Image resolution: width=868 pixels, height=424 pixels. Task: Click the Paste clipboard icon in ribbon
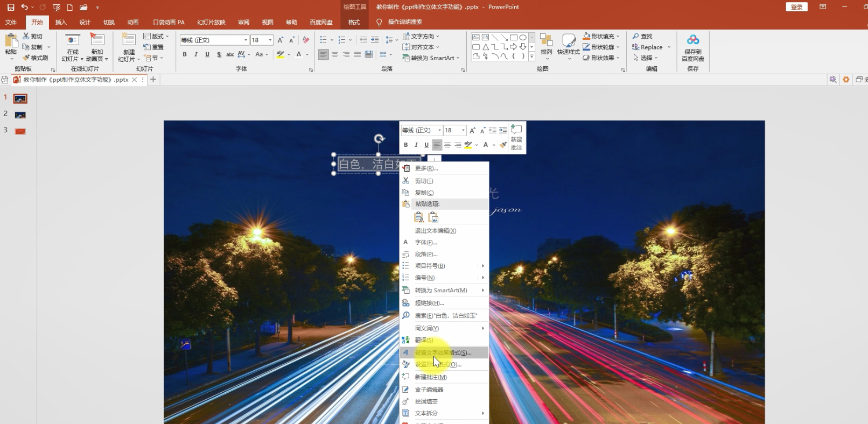coord(11,41)
